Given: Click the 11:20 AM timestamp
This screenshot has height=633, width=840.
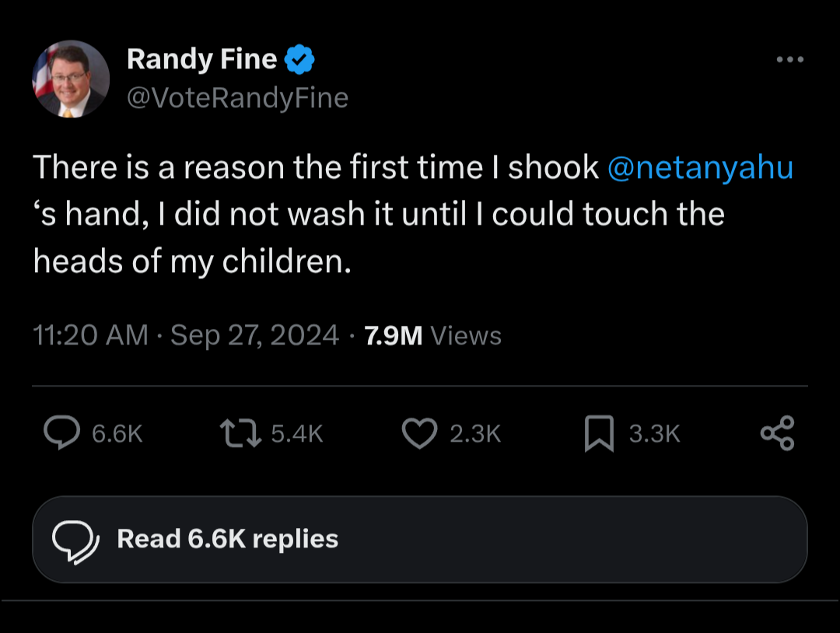Looking at the screenshot, I should 90,335.
